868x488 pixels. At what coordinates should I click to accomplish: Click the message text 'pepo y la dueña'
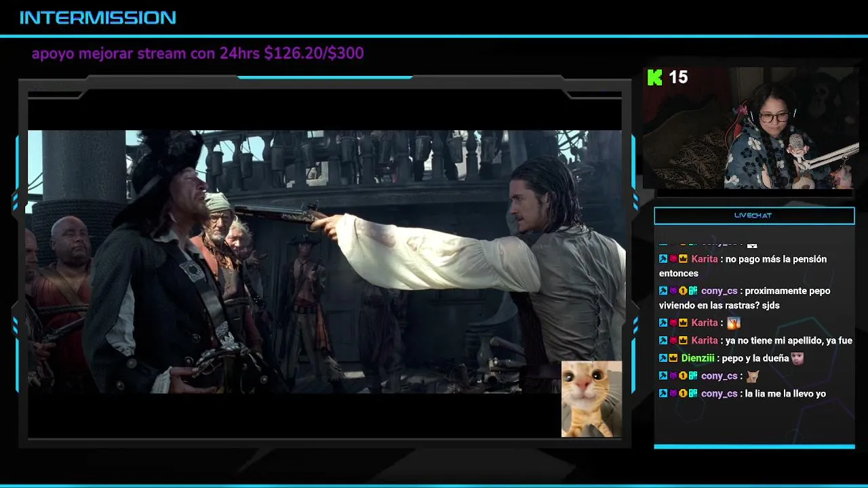(755, 358)
